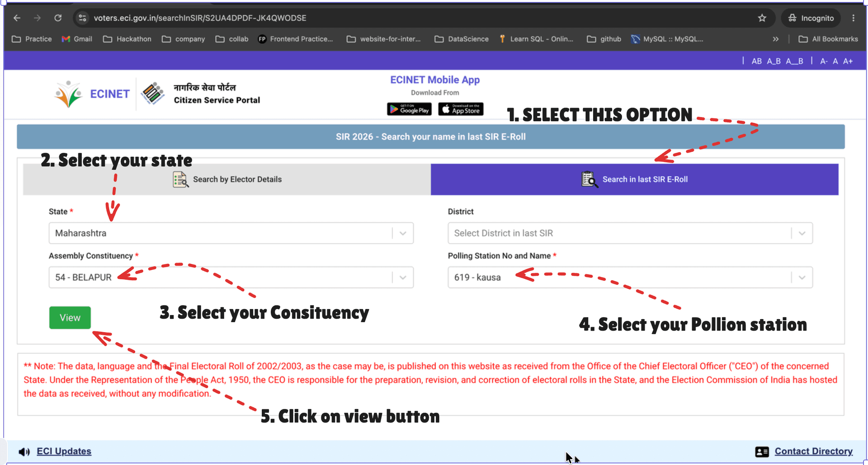This screenshot has height=465, width=868.
Task: Open the Practice bookmark folder
Action: [32, 39]
